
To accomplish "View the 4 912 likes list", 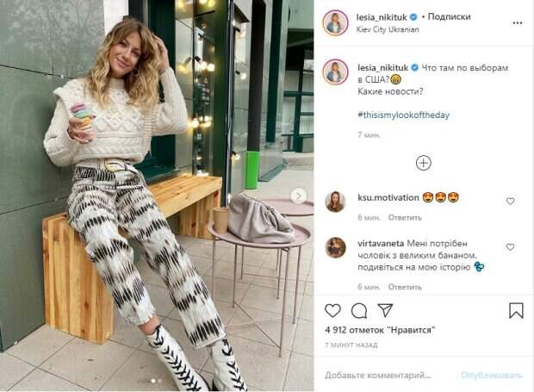I will 380,330.
